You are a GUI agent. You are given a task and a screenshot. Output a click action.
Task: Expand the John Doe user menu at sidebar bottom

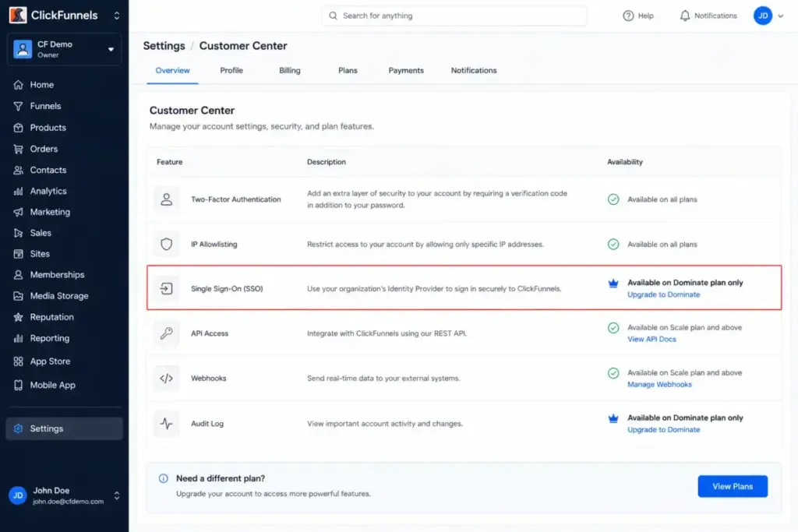tap(117, 495)
